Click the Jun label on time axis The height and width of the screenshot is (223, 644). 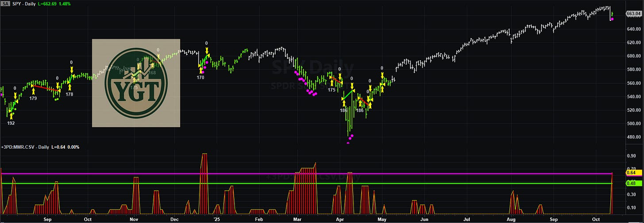click(x=424, y=219)
